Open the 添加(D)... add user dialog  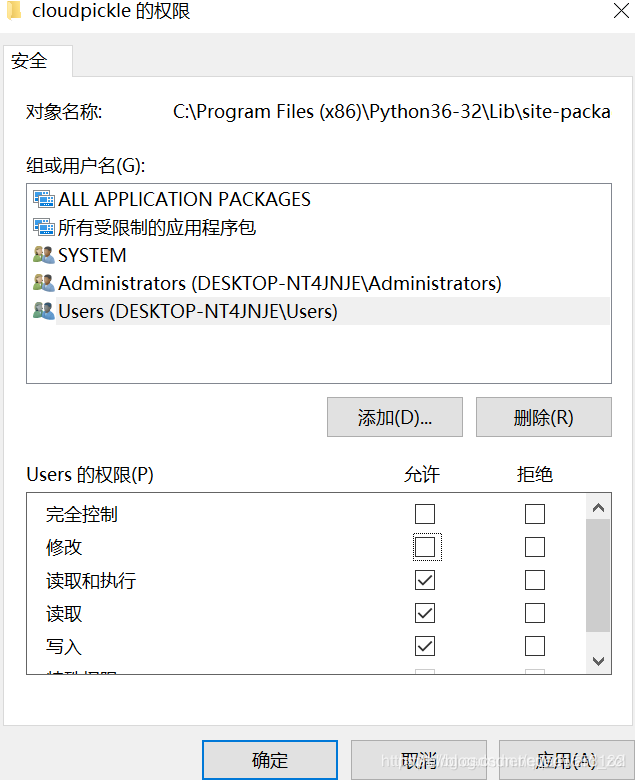395,417
